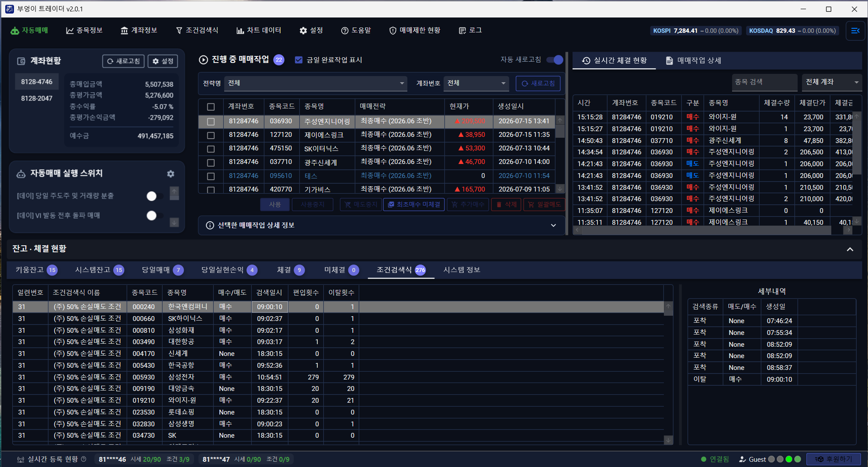Open the gear settings for 자동매매 실행 스위치
This screenshot has height=467, width=868.
170,174
